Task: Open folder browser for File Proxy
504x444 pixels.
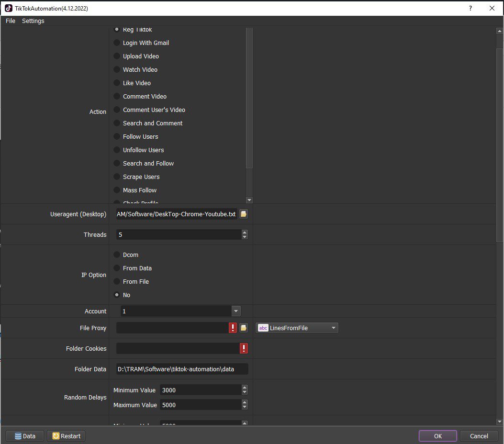Action: click(243, 328)
